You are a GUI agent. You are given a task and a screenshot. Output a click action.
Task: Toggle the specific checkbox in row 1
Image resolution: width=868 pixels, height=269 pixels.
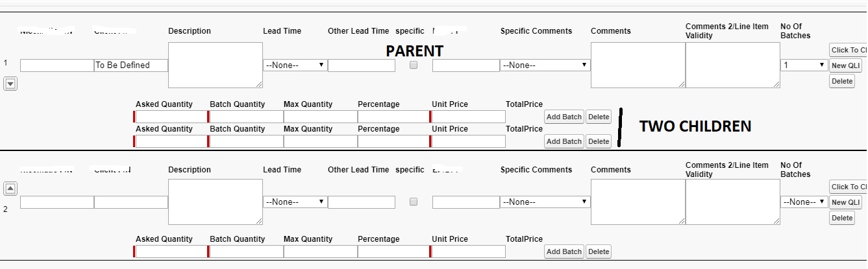click(x=414, y=65)
